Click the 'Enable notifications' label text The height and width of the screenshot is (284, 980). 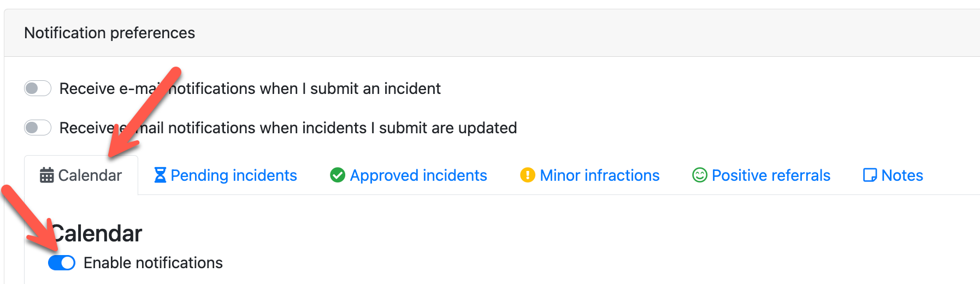pos(153,263)
